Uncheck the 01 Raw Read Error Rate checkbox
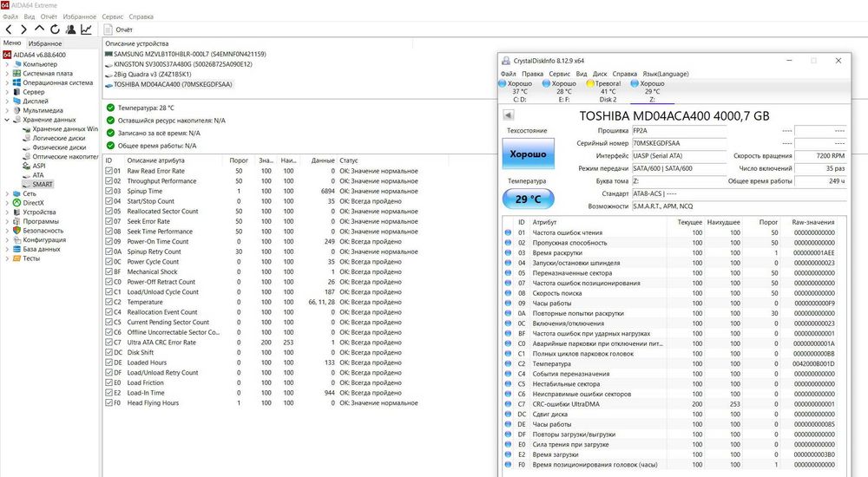 coord(109,171)
